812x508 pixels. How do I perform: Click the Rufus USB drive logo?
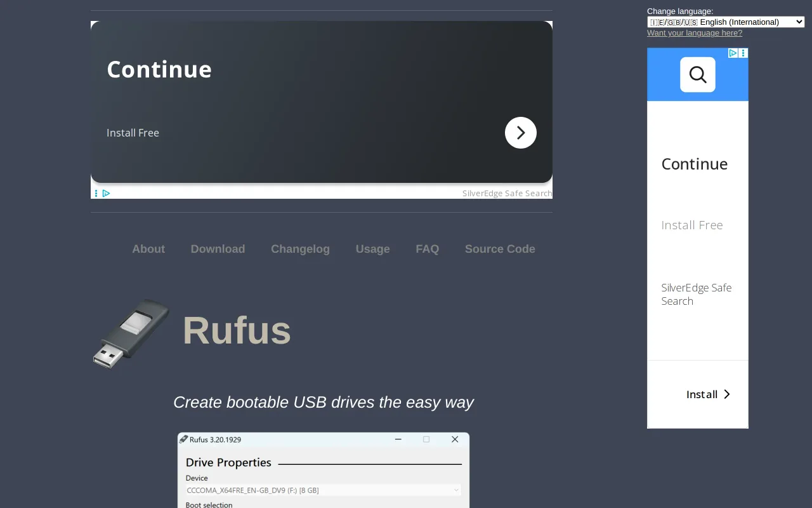click(x=131, y=333)
